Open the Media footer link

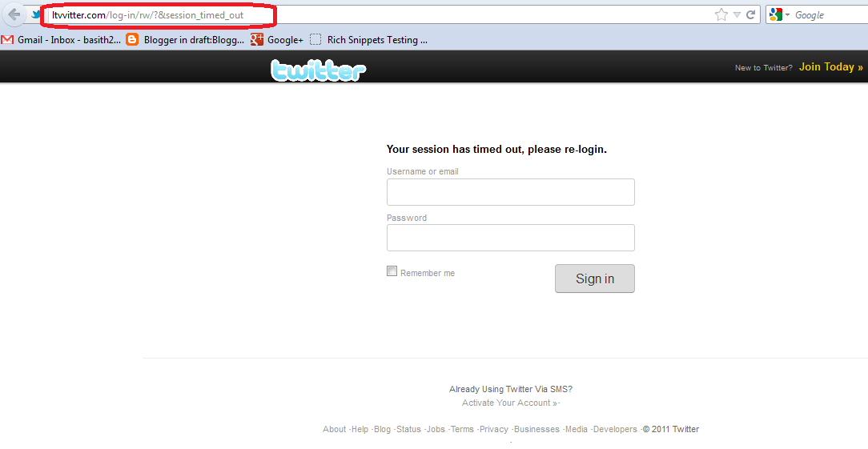[x=577, y=429]
